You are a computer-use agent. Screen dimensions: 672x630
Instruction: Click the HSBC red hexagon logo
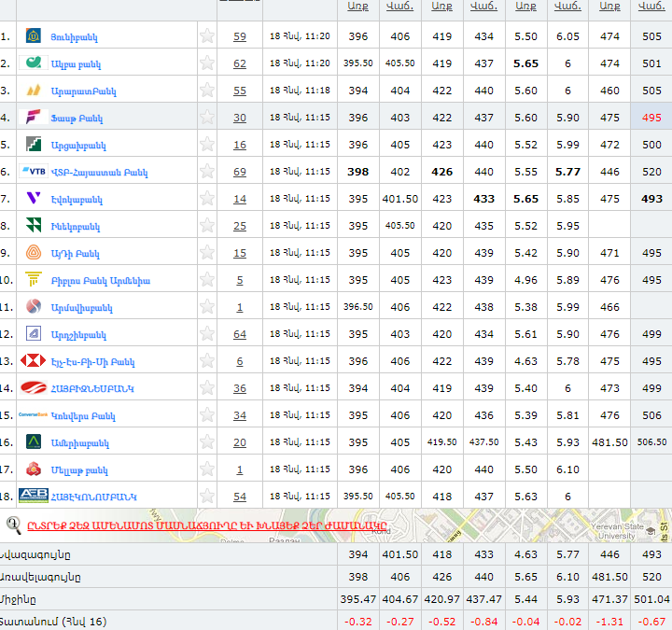click(x=33, y=360)
